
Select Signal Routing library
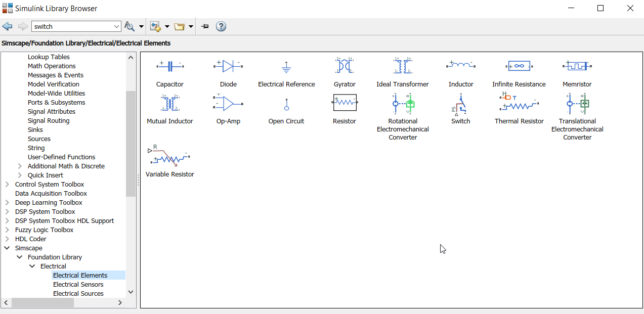(49, 120)
